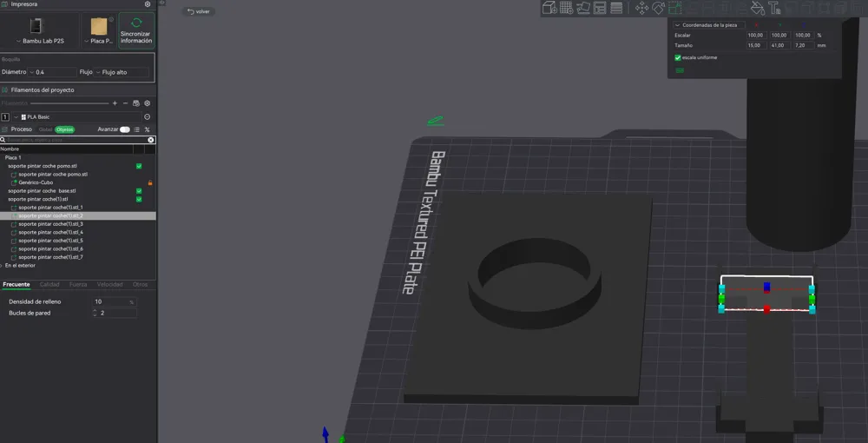Click the compare presets icon beside Avanzar
This screenshot has width=868, height=443.
pyautogui.click(x=148, y=129)
